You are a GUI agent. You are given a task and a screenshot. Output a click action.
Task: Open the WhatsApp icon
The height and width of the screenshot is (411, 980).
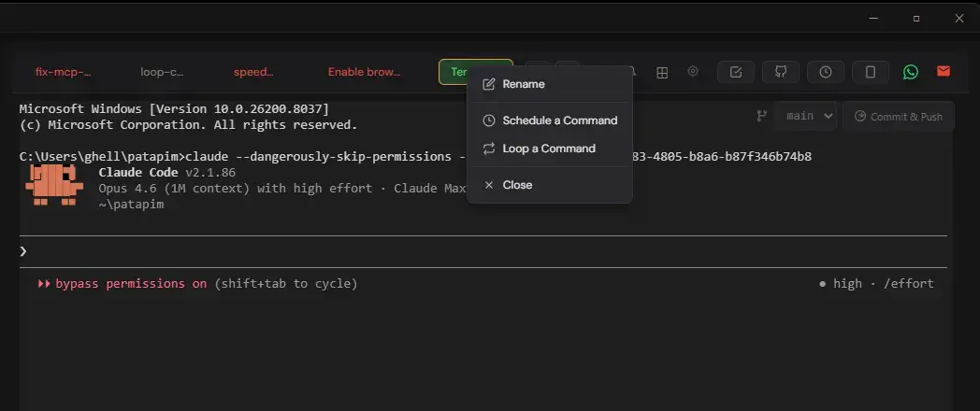tap(911, 72)
